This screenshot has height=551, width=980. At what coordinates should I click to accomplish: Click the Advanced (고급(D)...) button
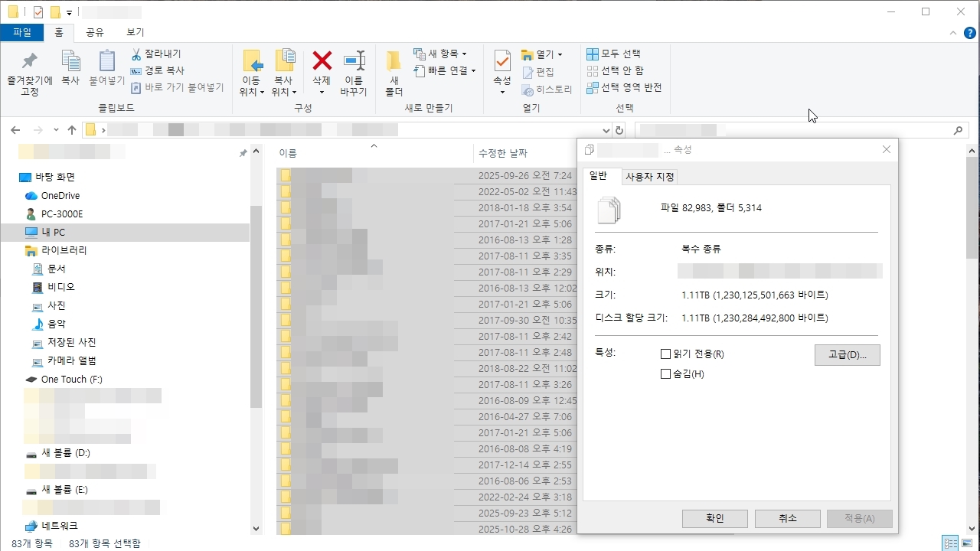coord(848,355)
